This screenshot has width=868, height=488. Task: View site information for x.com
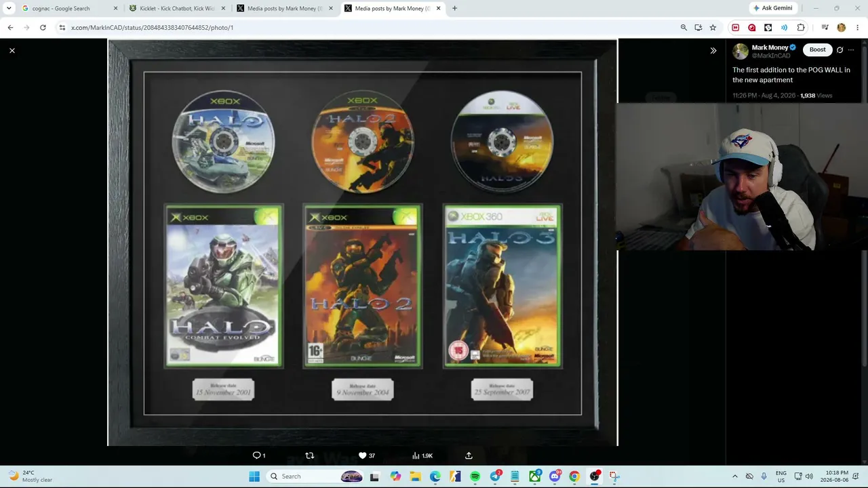pos(62,28)
